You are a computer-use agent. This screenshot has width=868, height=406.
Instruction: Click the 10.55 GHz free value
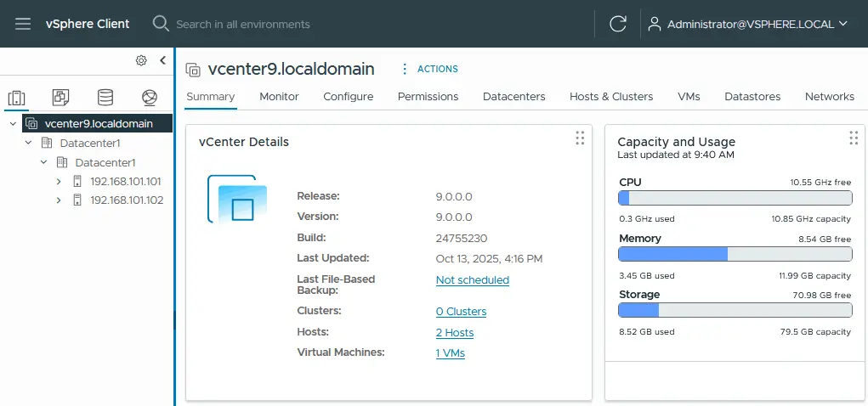pos(820,183)
